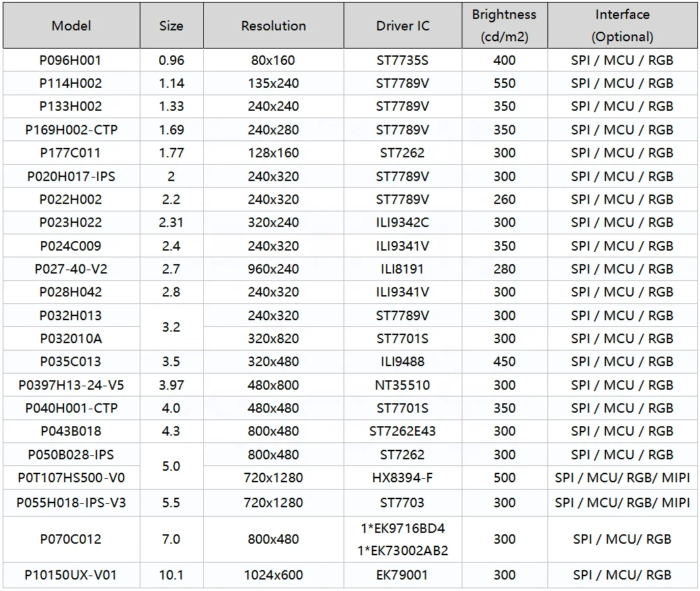The image size is (700, 591).
Task: Click the 550 brightness value for P114H002
Action: pos(504,83)
